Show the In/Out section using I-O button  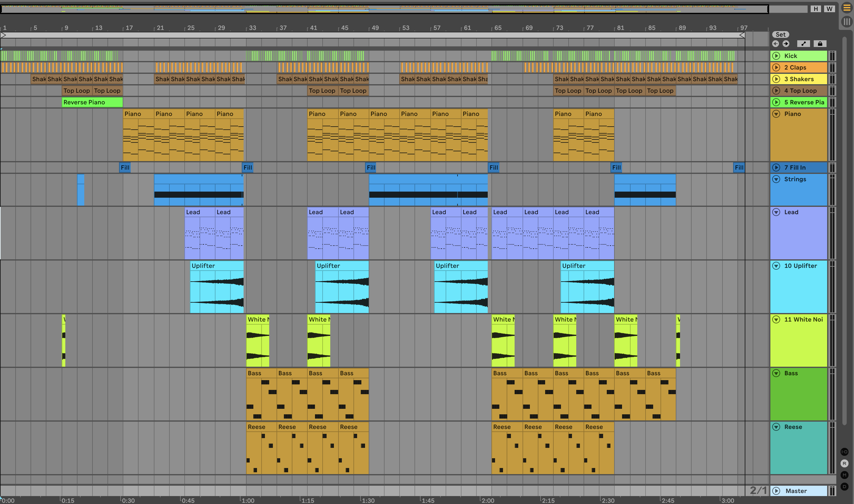click(844, 452)
